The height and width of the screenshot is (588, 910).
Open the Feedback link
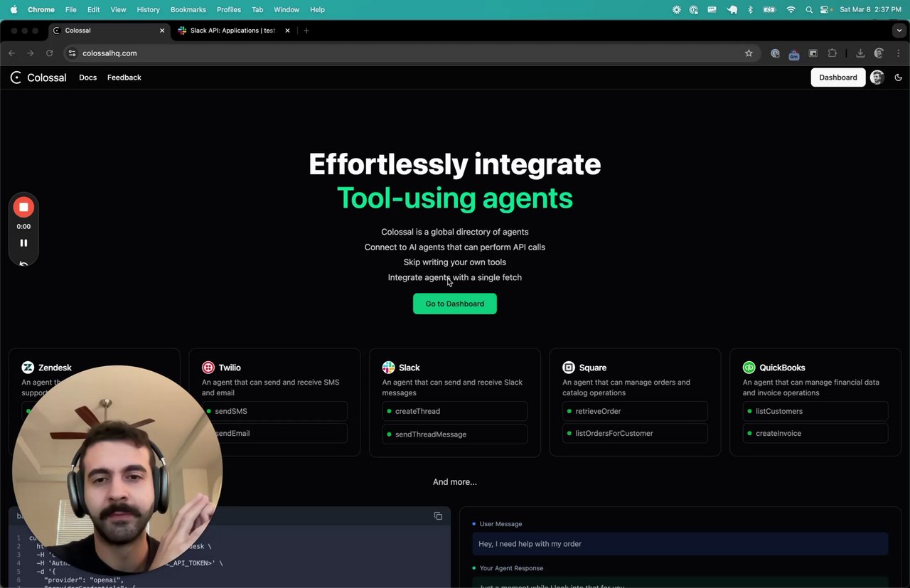pos(124,77)
